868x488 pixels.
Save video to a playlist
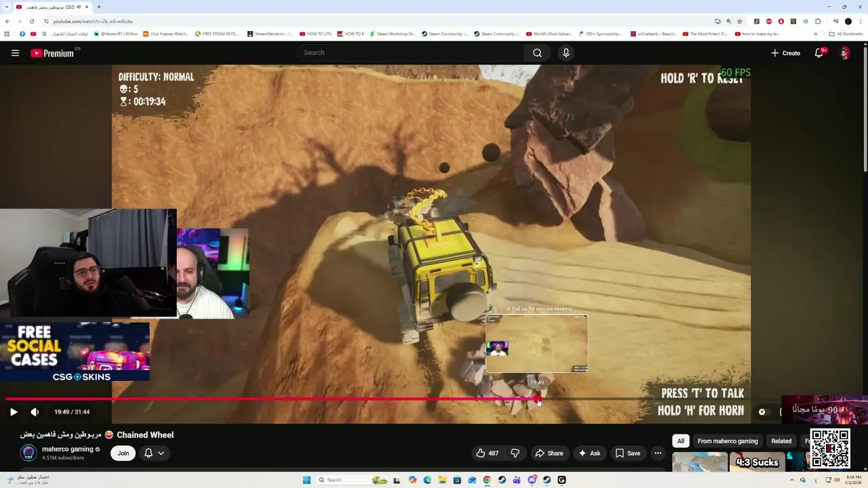pyautogui.click(x=627, y=453)
